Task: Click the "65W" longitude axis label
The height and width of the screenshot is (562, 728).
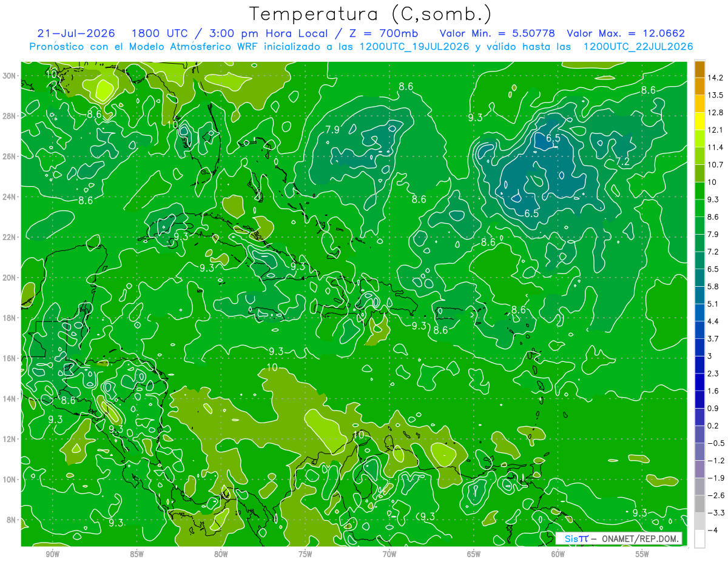Action: point(474,554)
